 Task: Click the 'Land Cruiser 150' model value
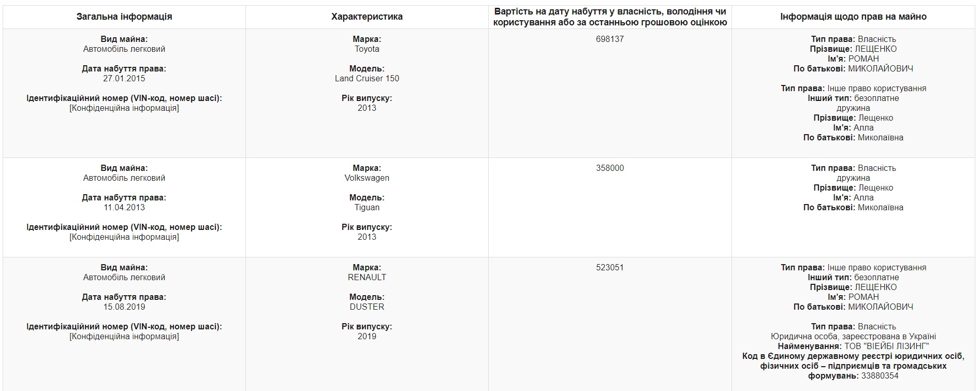367,78
